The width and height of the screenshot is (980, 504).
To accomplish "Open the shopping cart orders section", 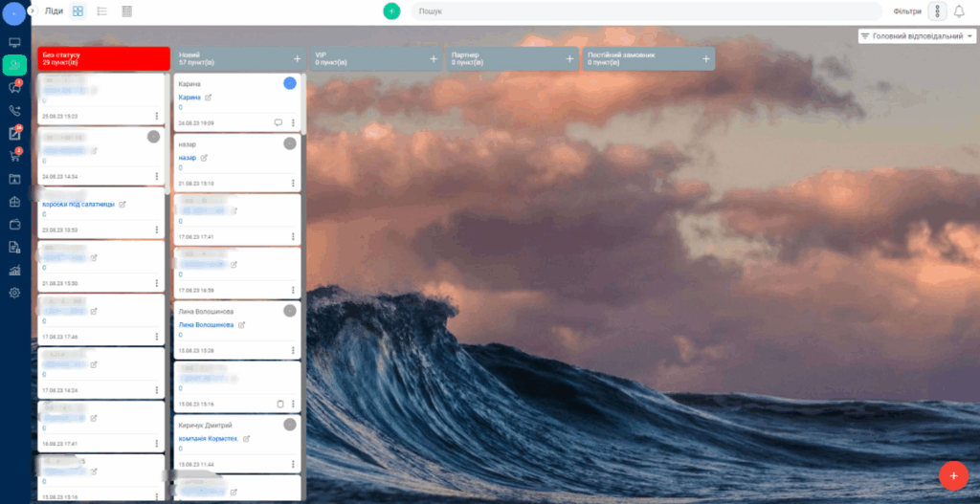I will 14,155.
